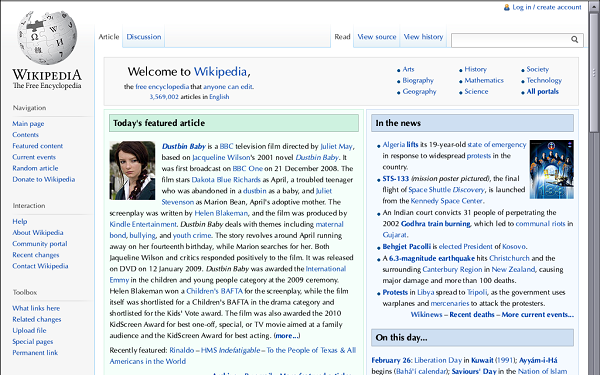This screenshot has width=600, height=375.
Task: Click Donate to Wikipedia
Action: pyautogui.click(x=44, y=179)
